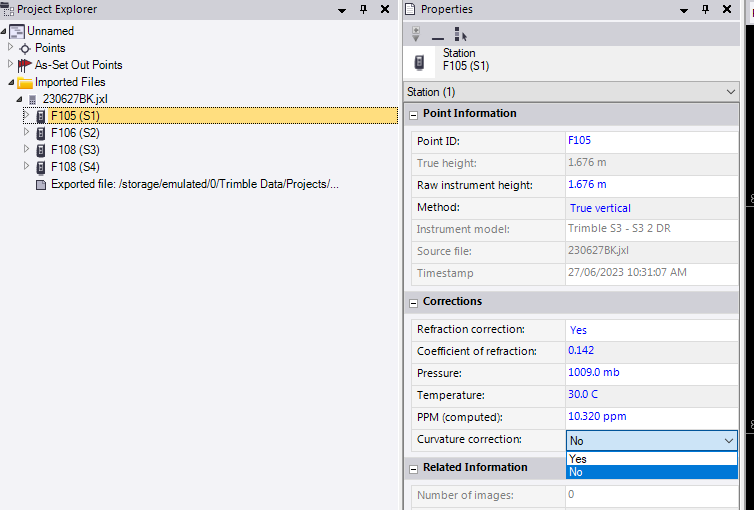Click the Points crosshair icon in tree
Viewport: 754px width, 510px height.
[x=25, y=48]
